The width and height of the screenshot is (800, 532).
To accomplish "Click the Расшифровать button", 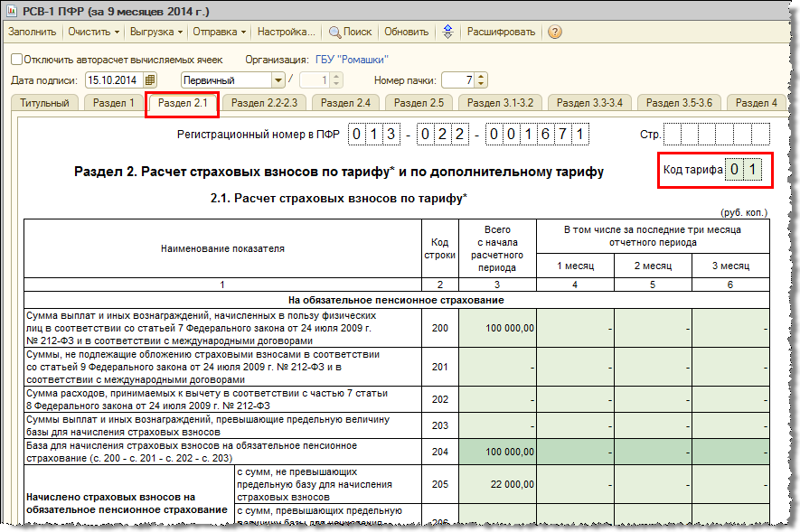I will (501, 32).
